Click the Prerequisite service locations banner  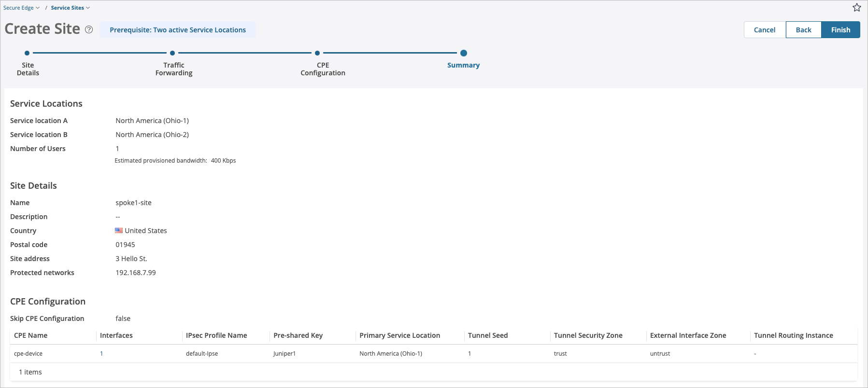pyautogui.click(x=178, y=30)
